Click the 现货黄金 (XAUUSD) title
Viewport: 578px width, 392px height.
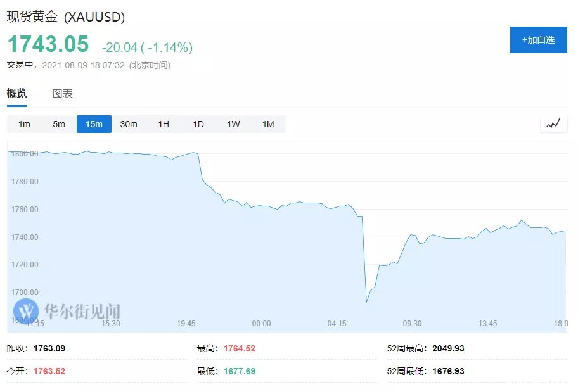click(x=66, y=18)
